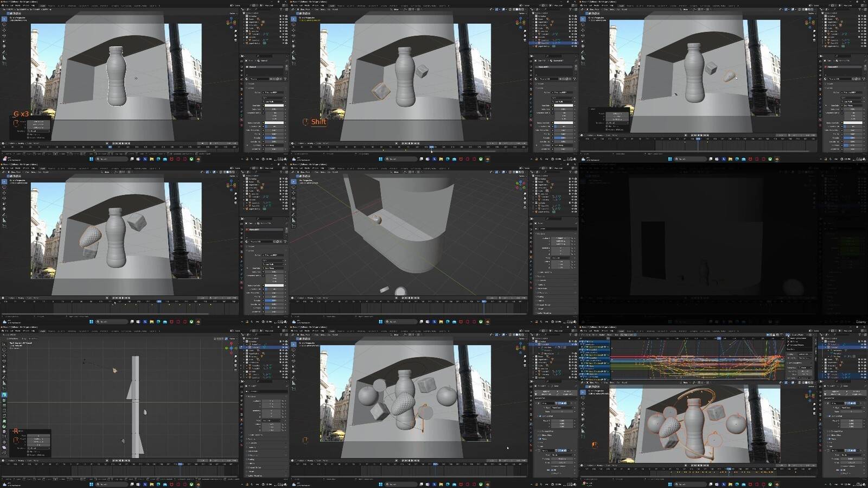Adjust the blue-filled material slider in the G x3 frame
This screenshot has height=488, width=868.
pyautogui.click(x=274, y=138)
